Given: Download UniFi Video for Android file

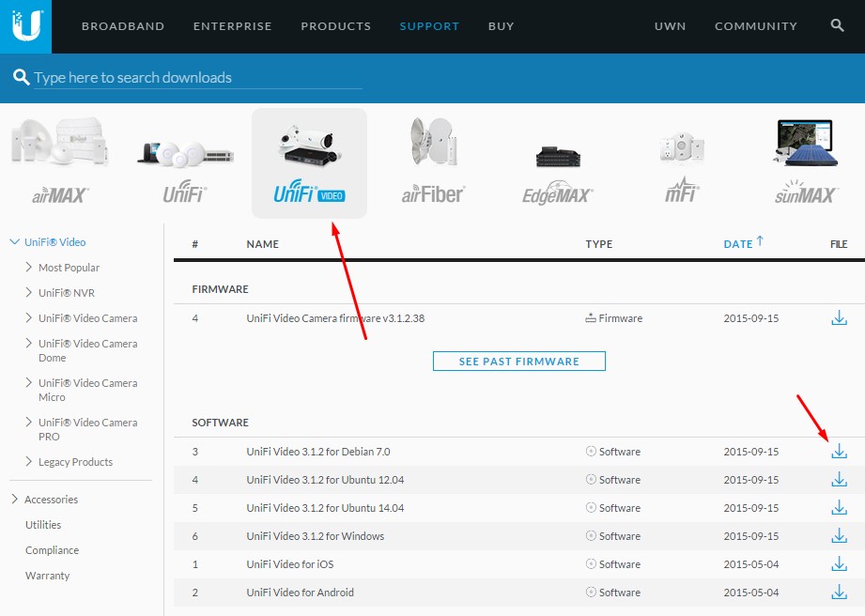Looking at the screenshot, I should click(839, 593).
